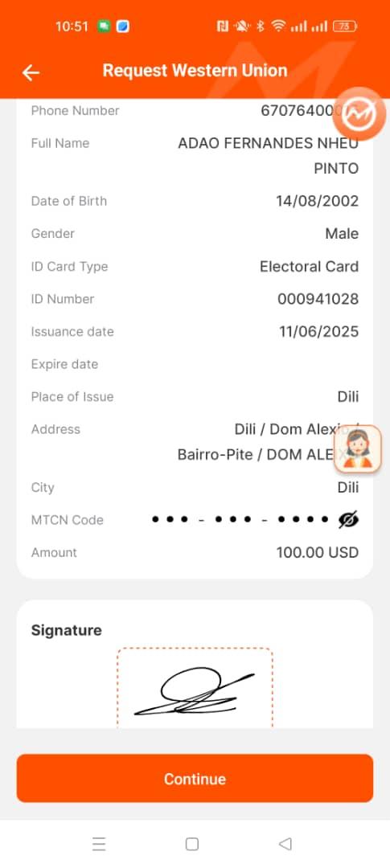
Task: Open Android recent apps menu icon
Action: click(99, 844)
